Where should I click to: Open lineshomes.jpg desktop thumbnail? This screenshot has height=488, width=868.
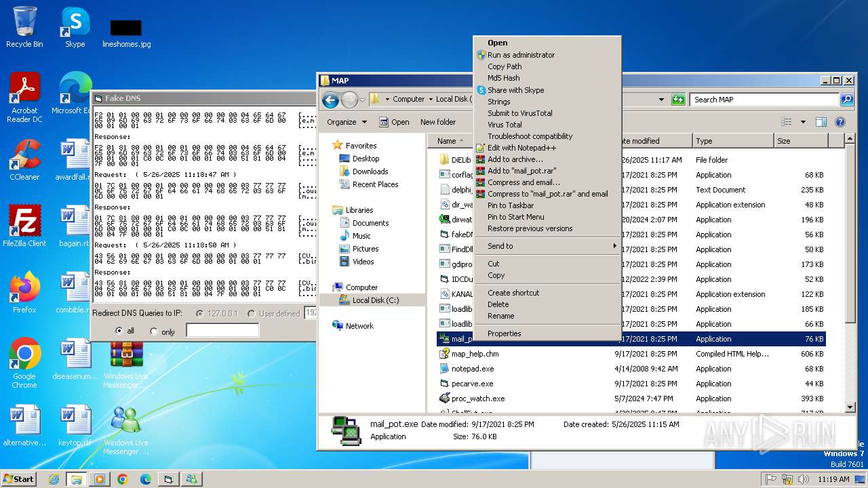[x=126, y=33]
